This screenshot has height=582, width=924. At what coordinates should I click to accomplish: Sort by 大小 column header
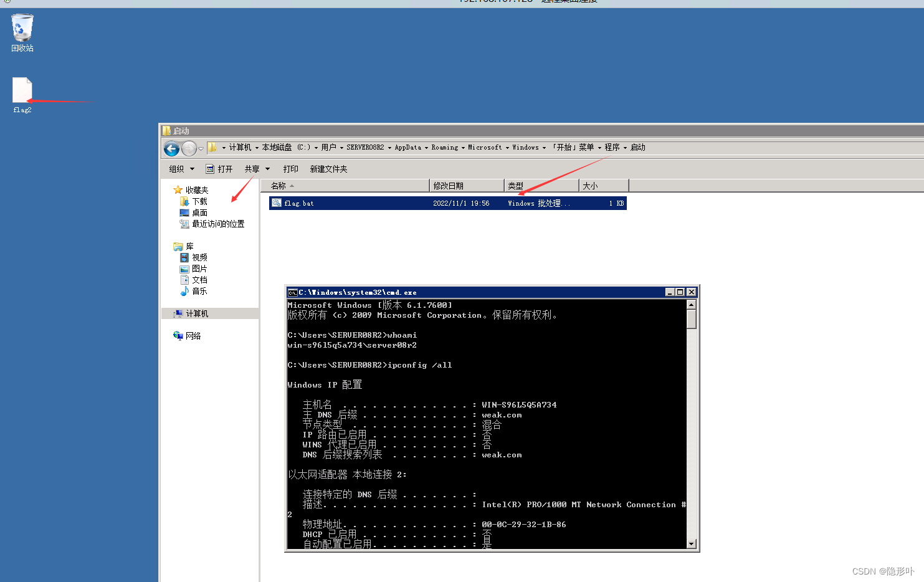(x=604, y=186)
